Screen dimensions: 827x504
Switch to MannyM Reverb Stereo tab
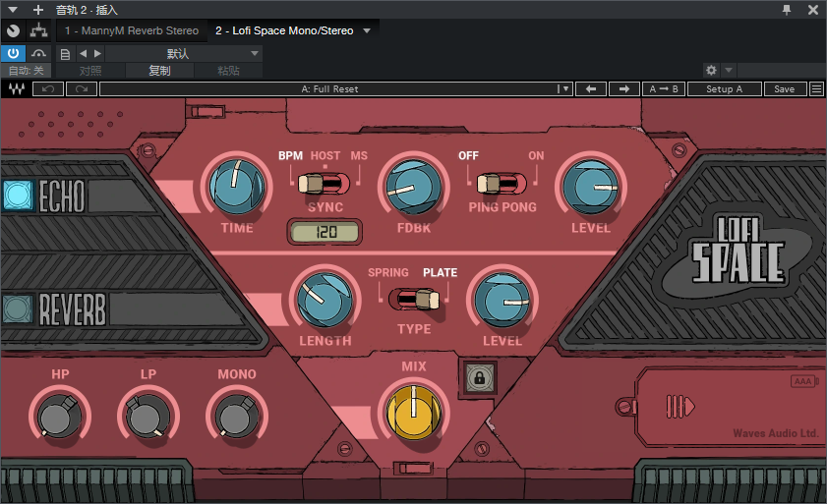132,30
